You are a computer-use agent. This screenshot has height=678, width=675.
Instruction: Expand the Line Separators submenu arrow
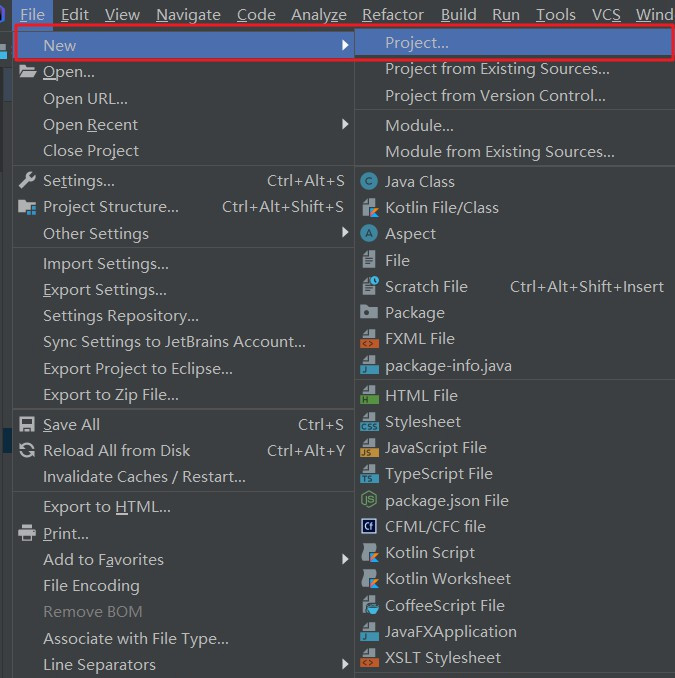coord(345,664)
